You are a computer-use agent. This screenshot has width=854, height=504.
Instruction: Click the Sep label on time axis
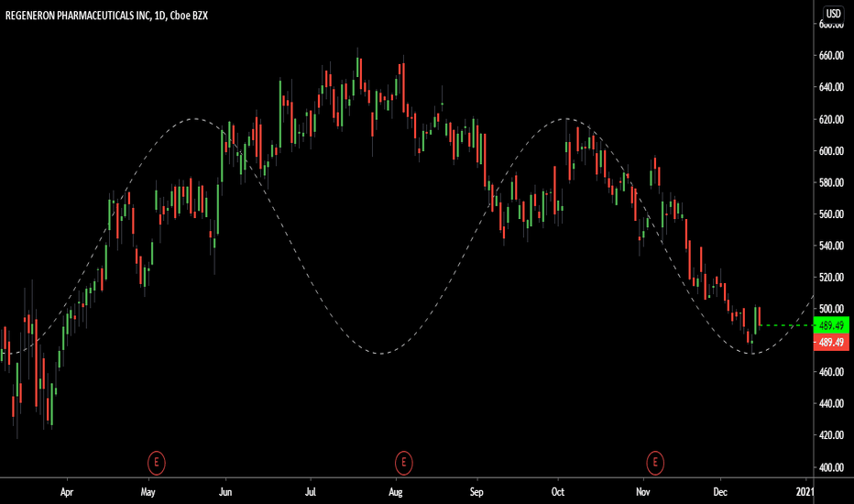(x=476, y=492)
